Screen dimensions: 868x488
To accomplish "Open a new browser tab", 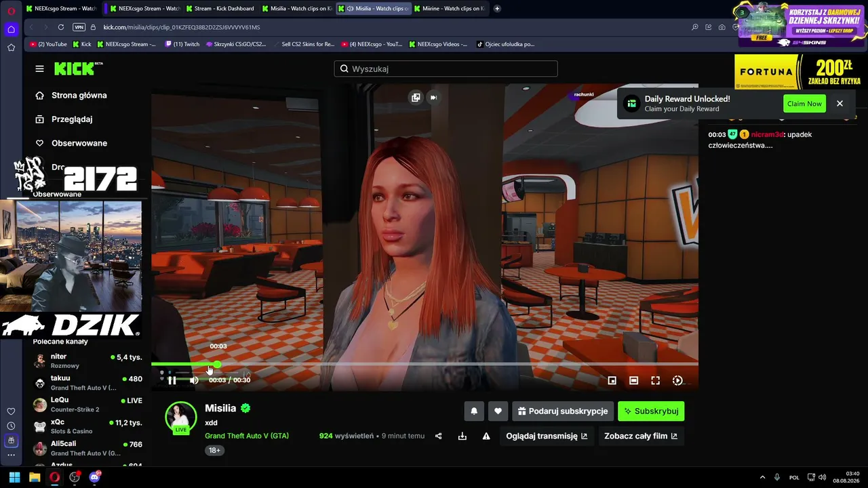I will (x=497, y=9).
